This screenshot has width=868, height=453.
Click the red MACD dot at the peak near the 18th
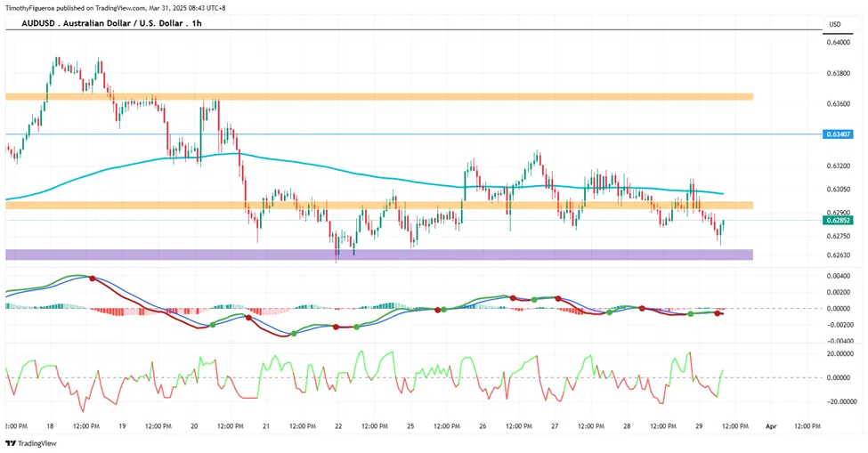pos(92,279)
